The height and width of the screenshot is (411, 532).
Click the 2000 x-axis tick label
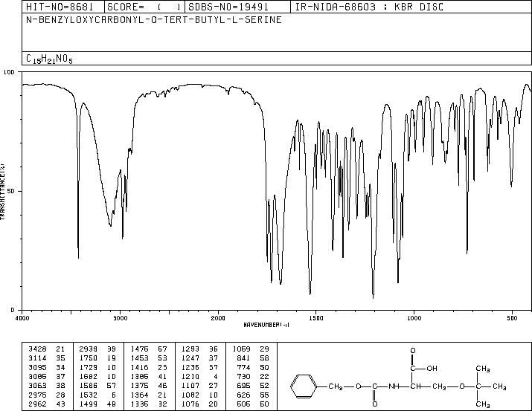[218, 318]
